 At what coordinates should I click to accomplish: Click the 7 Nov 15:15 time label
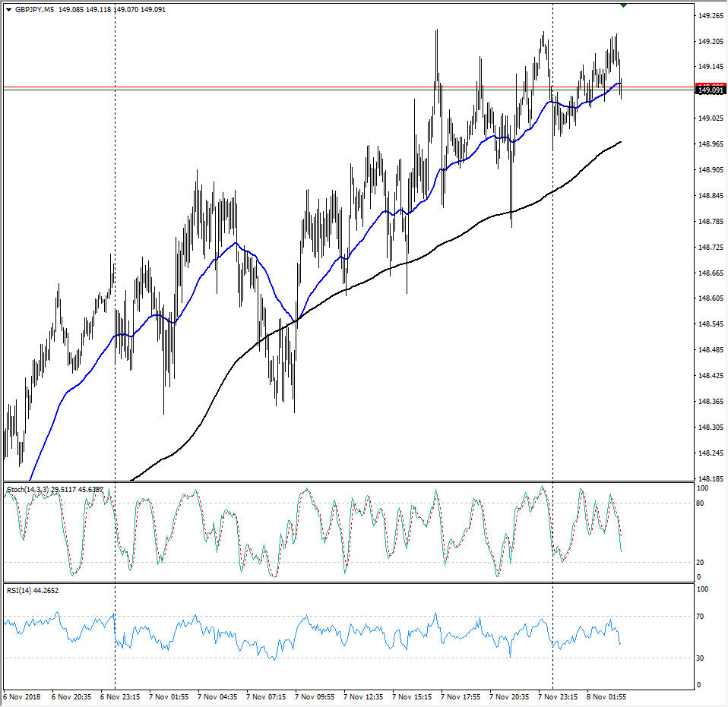point(415,696)
